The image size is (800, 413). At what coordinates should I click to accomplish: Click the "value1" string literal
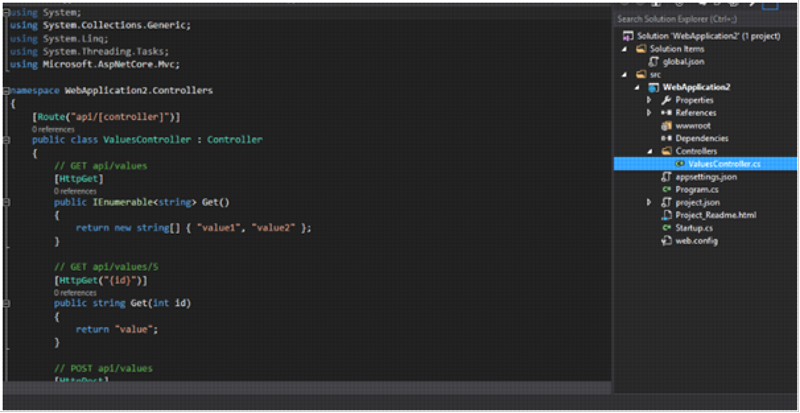click(x=218, y=228)
